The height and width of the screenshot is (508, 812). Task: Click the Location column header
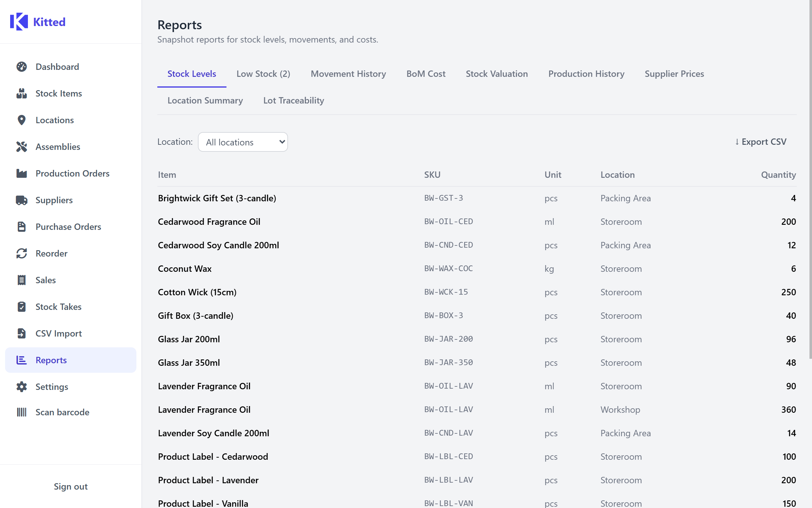click(x=617, y=175)
